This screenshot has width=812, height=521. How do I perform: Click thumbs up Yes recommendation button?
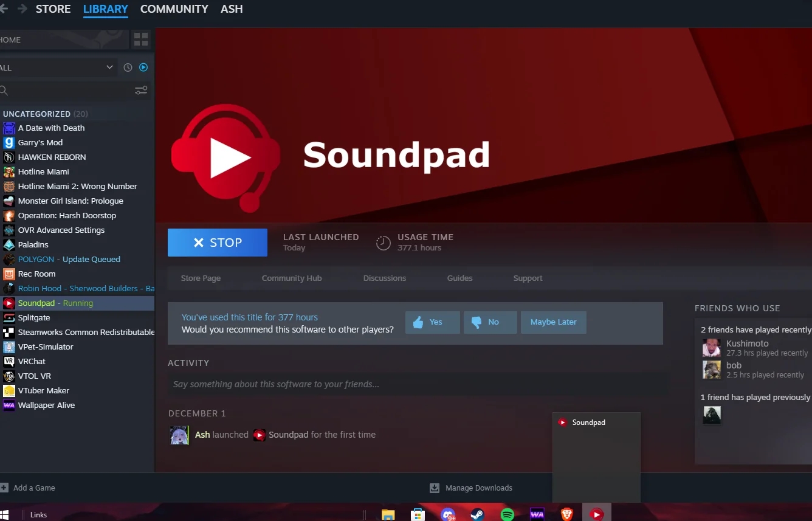click(432, 322)
